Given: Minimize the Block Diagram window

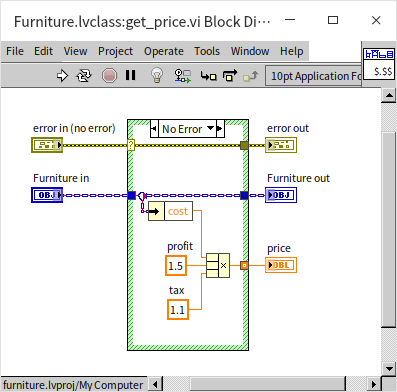Looking at the screenshot, I should click(290, 20).
